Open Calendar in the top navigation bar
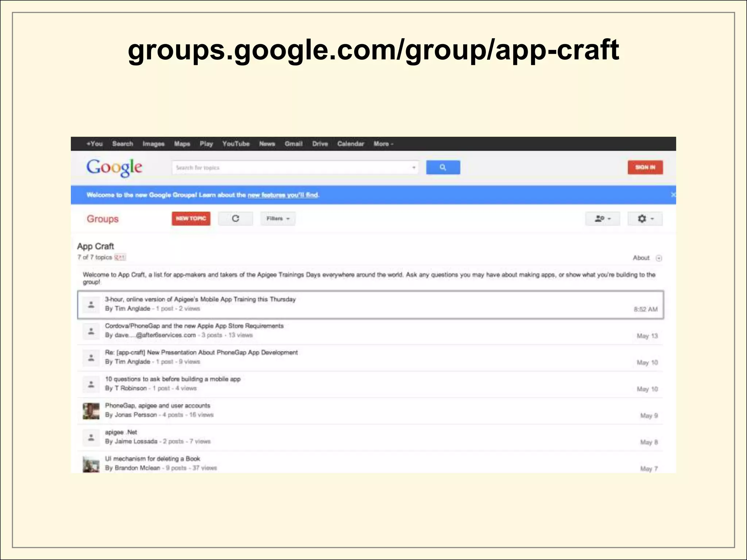This screenshot has height=560, width=747. pos(351,144)
